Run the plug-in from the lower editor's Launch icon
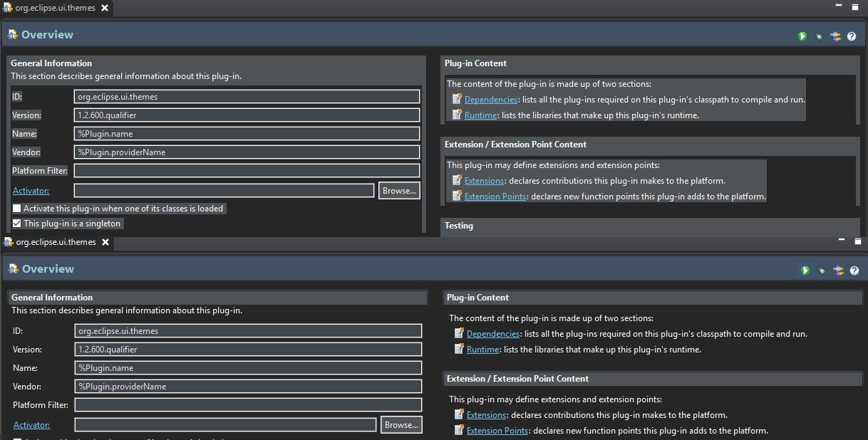Screen dimensions: 868x440 [x=805, y=271]
